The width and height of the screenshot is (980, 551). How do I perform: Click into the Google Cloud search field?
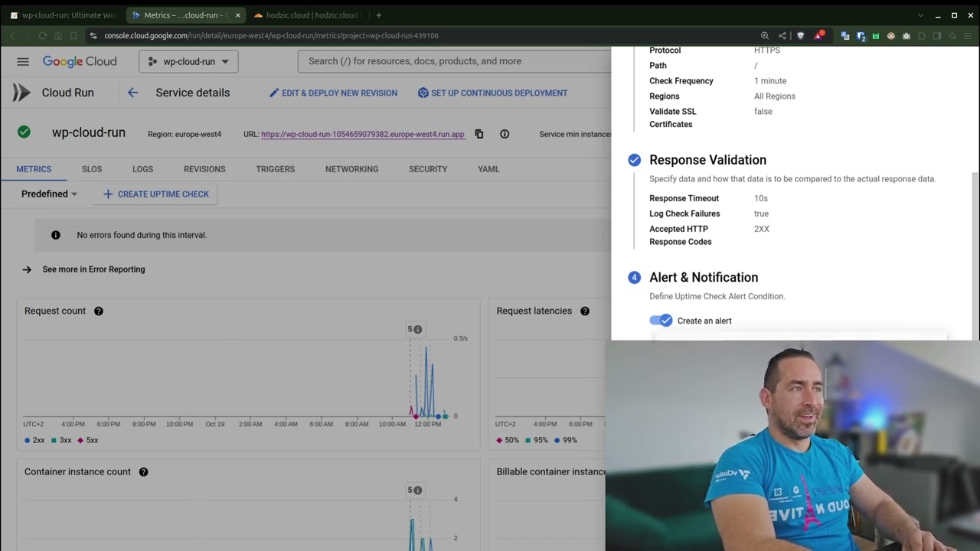[453, 61]
